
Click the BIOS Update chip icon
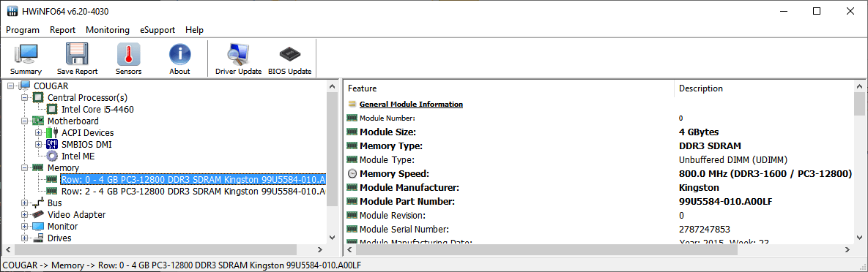pyautogui.click(x=290, y=59)
